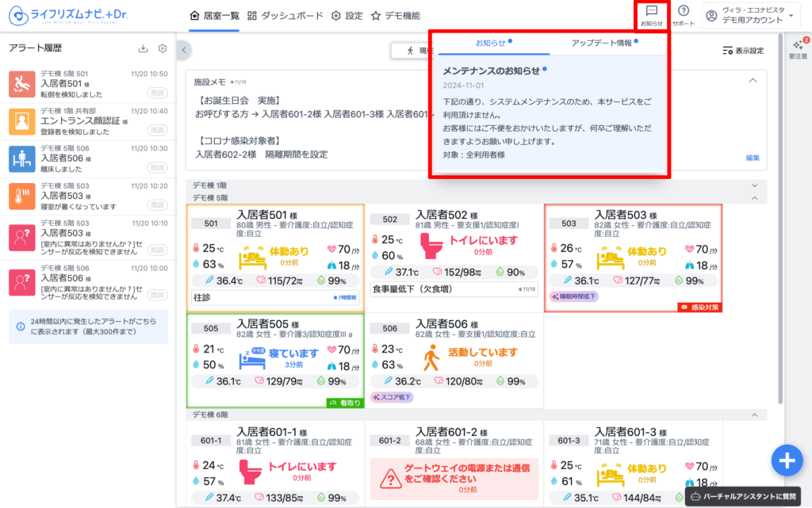Click the fall detection alert icon for 入居者501
812x508 pixels.
(21, 84)
